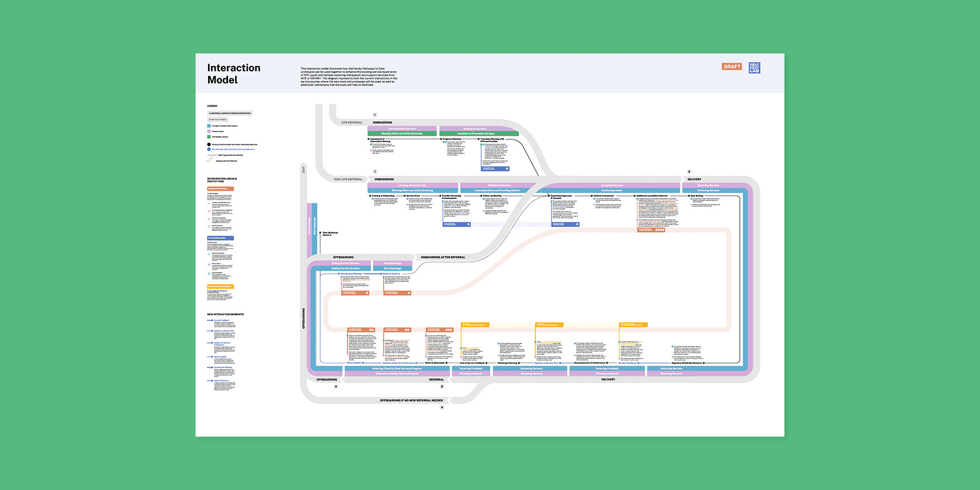
Task: Click the orange DRAFT badge
Action: coord(732,66)
